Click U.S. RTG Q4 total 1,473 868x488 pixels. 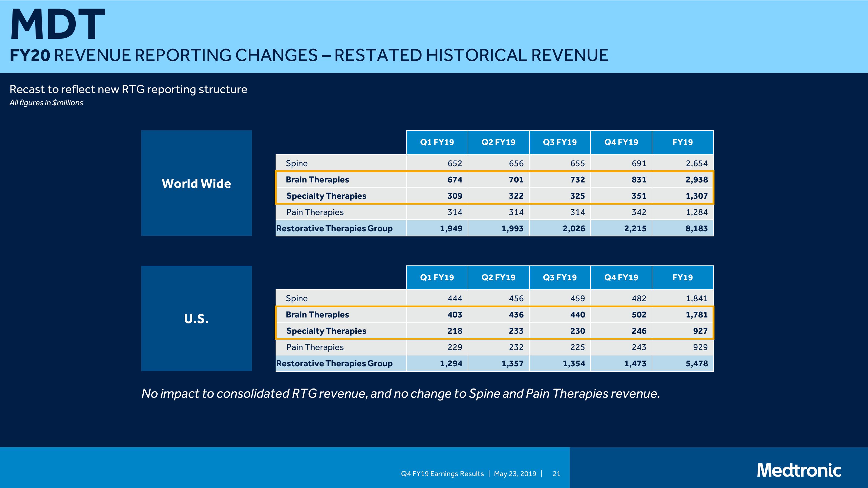tap(635, 363)
